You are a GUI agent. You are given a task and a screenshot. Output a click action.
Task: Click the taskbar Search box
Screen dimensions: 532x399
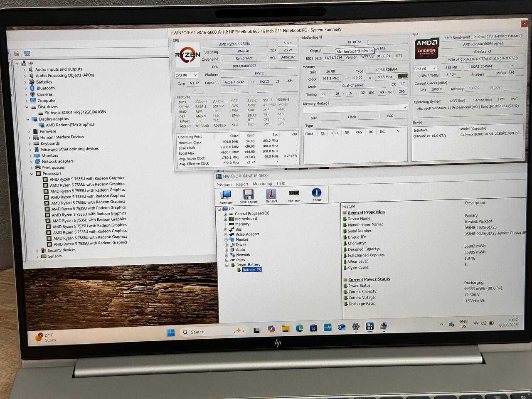click(214, 331)
